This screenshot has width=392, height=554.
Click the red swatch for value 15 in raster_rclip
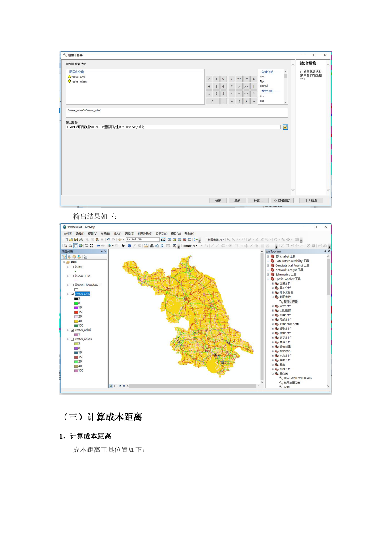point(76,312)
